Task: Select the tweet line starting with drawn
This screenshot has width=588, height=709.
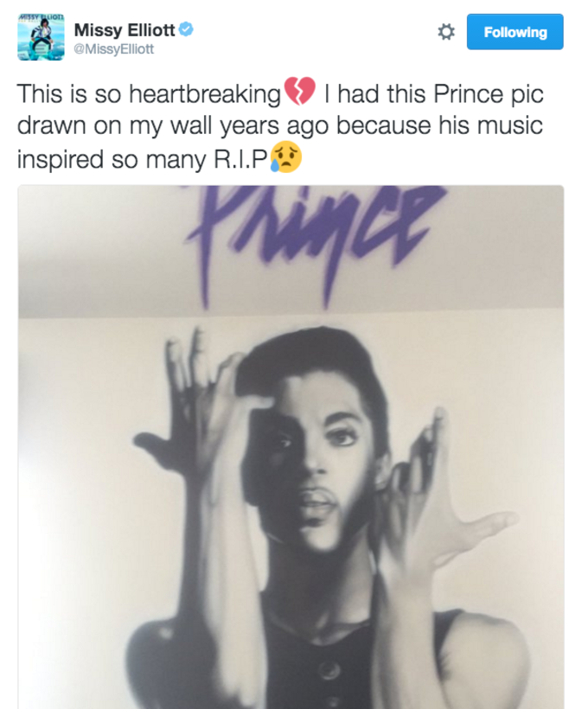Action: (280, 125)
